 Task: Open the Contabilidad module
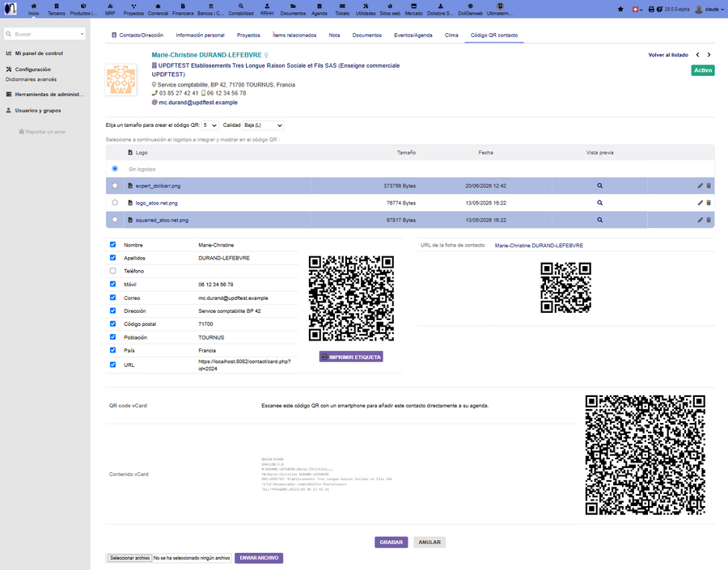tap(241, 6)
